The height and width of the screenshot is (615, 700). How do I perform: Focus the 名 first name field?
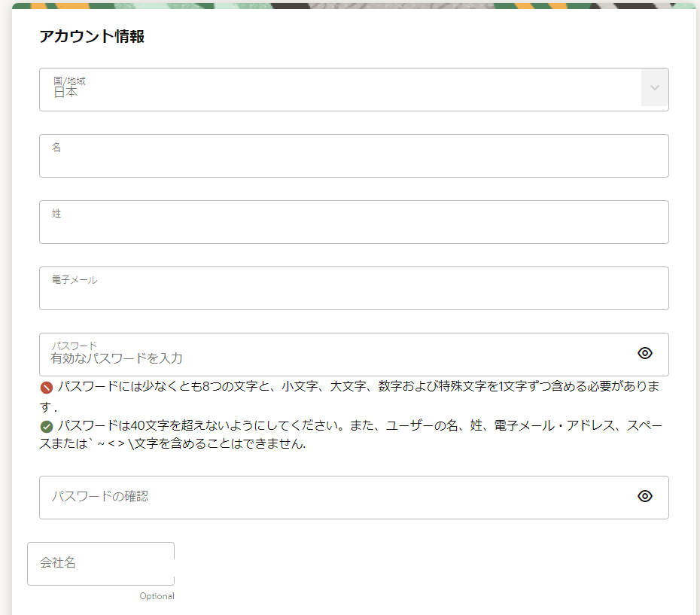click(354, 156)
